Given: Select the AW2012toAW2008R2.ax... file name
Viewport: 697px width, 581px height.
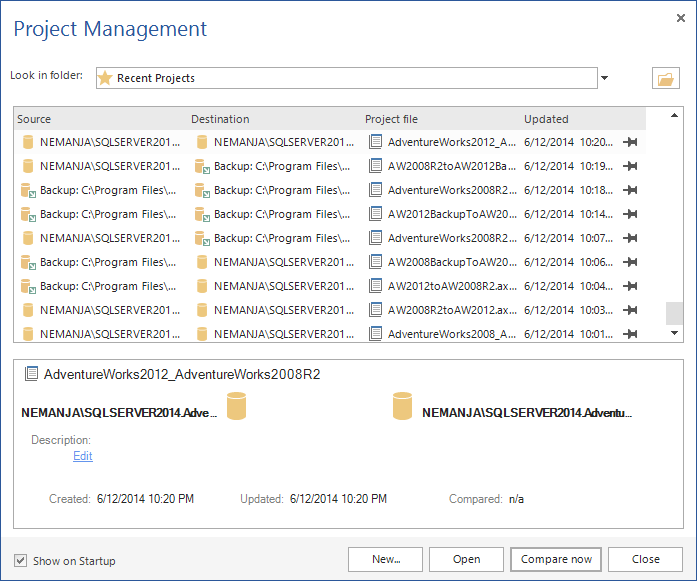Looking at the screenshot, I should 452,286.
